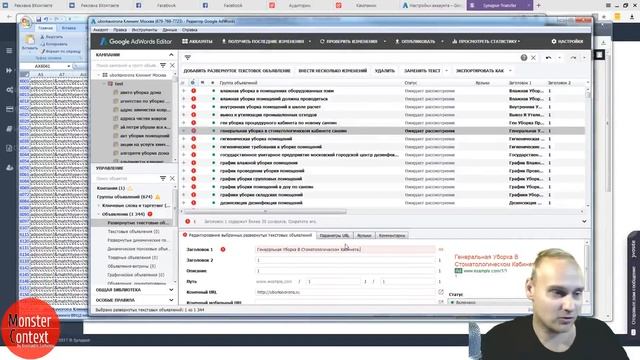
Task: Click the Заголовок 2 input field
Action: click(x=345, y=260)
